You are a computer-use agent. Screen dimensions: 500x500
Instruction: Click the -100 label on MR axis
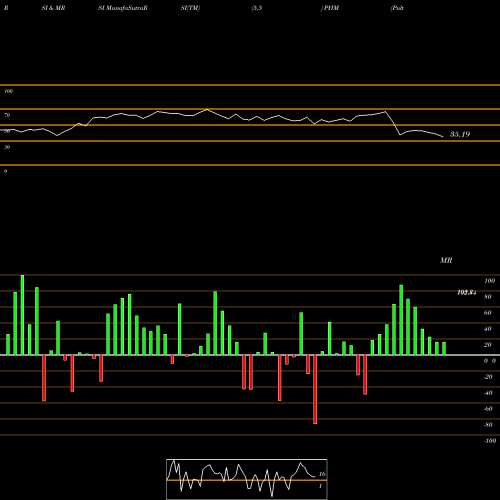[490, 441]
